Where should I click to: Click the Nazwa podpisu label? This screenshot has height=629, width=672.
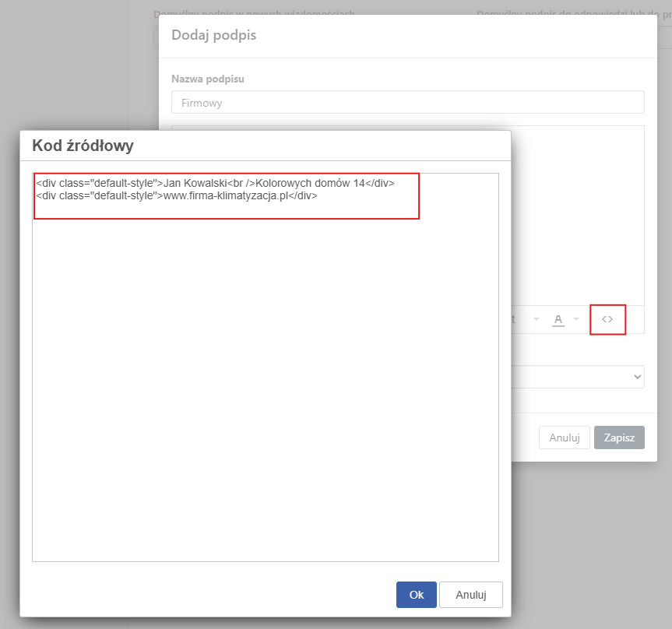coord(207,79)
